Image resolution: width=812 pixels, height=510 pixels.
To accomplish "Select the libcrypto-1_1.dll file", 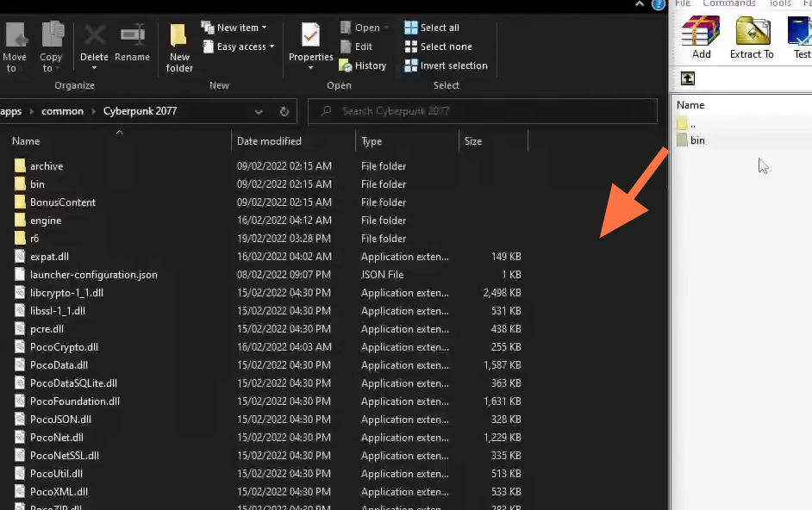I will click(66, 293).
